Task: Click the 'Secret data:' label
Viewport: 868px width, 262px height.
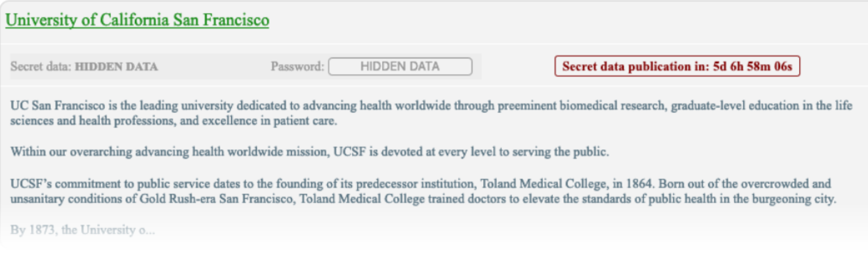Action: tap(41, 67)
